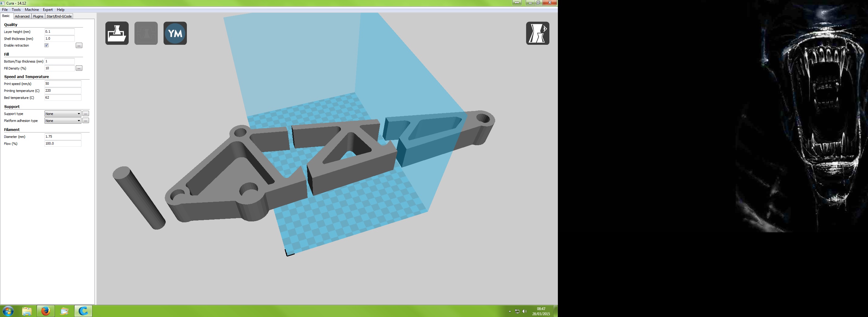Click the Cura taskbar icon
868x317 pixels.
pyautogui.click(x=83, y=311)
